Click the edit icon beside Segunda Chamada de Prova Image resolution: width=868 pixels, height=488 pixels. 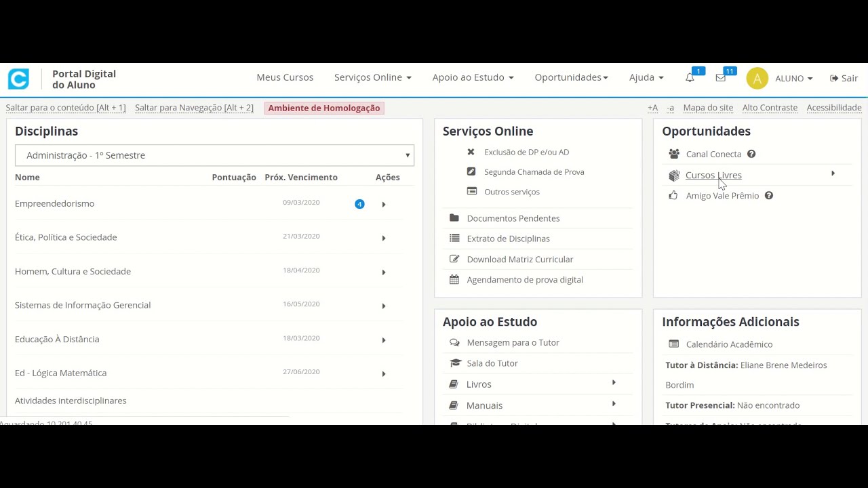[471, 171]
